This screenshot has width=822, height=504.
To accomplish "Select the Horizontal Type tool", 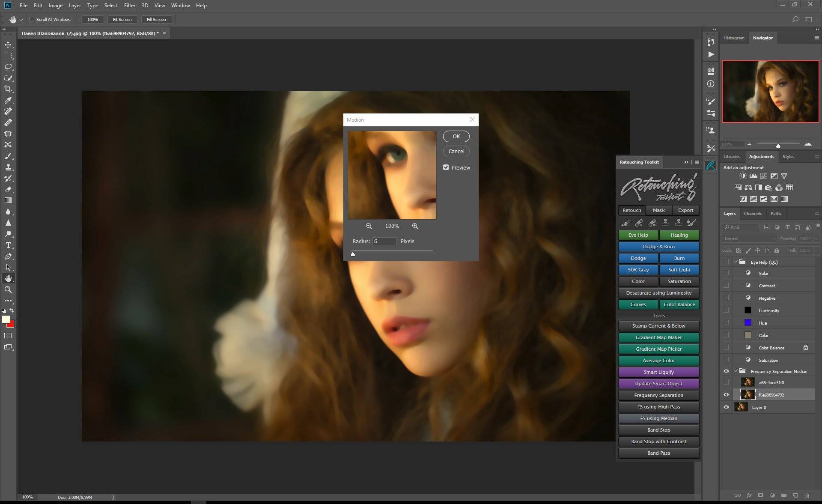I will (x=8, y=245).
